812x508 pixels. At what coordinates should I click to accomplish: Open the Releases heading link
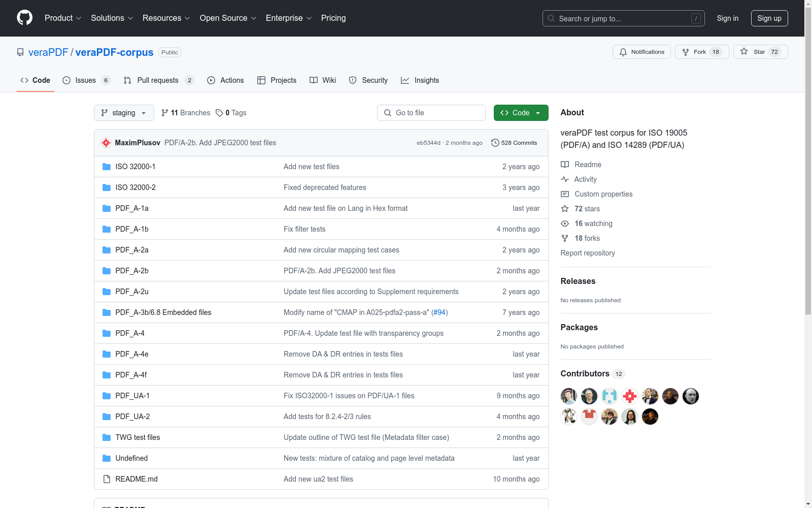[578, 281]
